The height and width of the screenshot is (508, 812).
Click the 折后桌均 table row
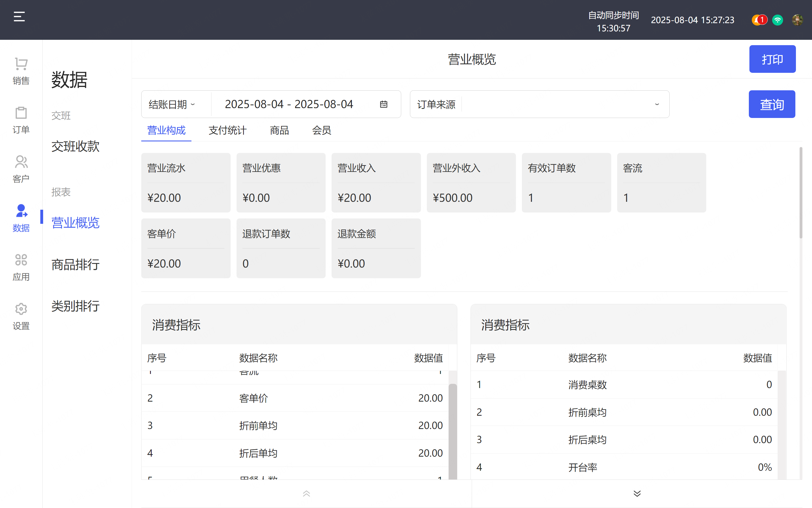point(624,439)
